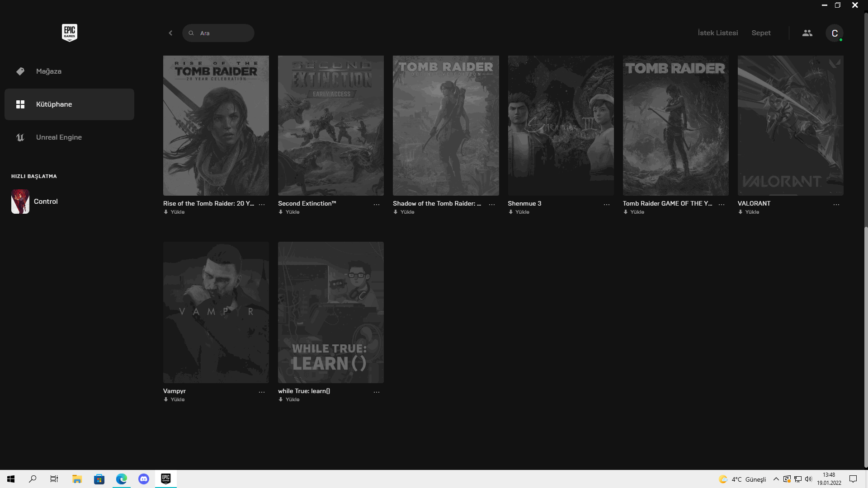Click Yükle under Second Extinction
The height and width of the screenshot is (488, 868).
pos(289,212)
